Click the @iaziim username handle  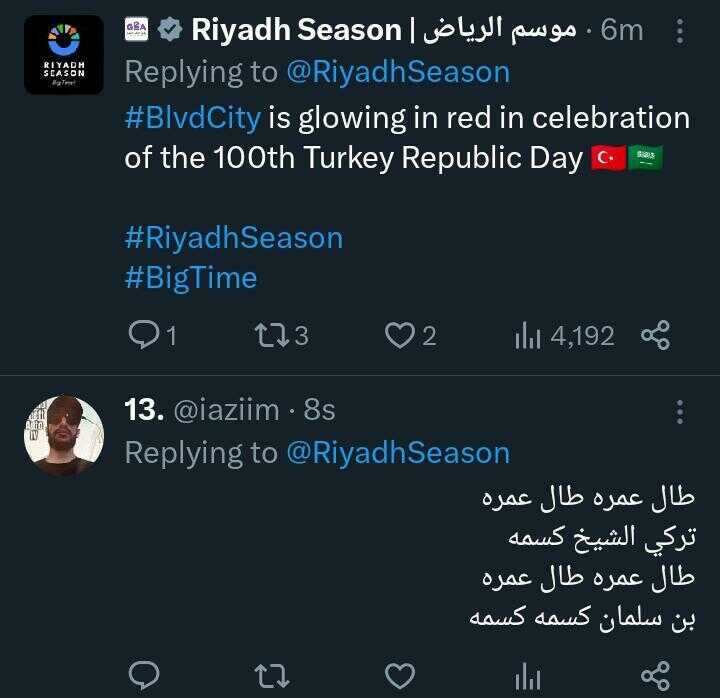(227, 409)
